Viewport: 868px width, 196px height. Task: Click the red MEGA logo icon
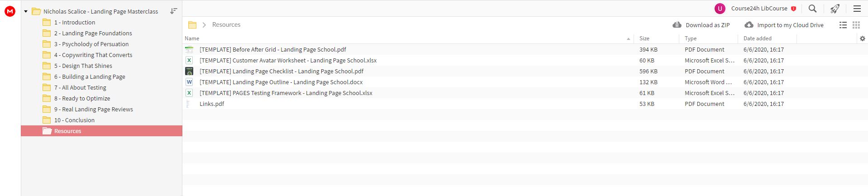click(10, 11)
